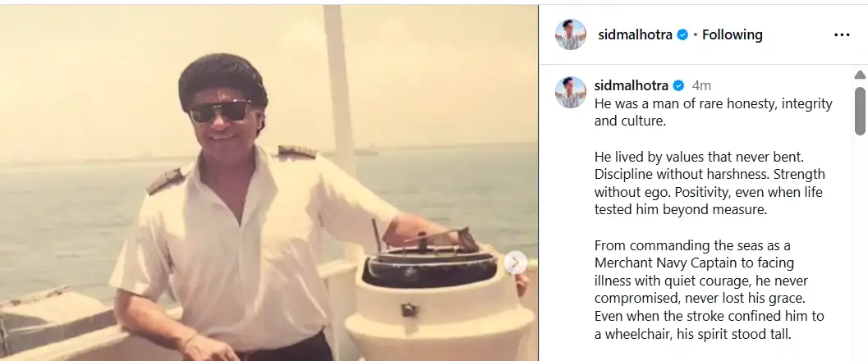Click the 4m post timestamp

click(x=701, y=85)
